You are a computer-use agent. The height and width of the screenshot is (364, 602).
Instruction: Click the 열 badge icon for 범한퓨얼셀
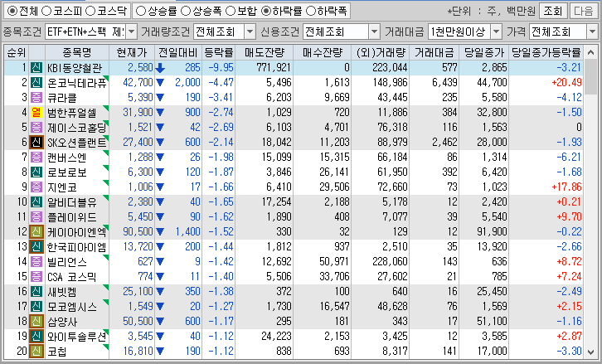(36, 112)
